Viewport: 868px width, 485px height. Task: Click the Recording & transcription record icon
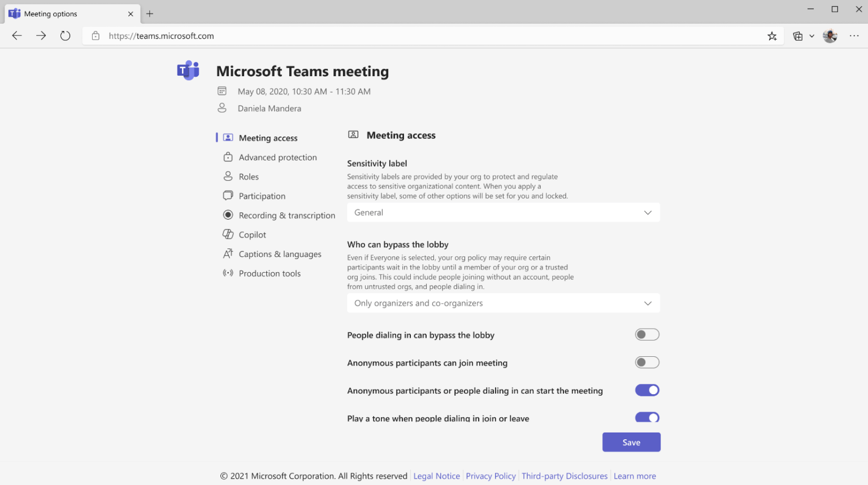click(228, 215)
